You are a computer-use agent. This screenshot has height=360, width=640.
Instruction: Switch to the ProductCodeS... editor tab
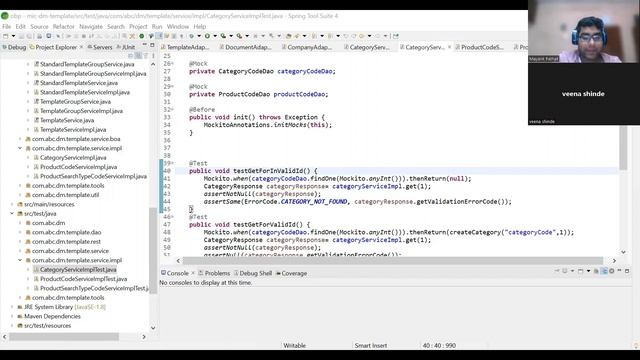point(479,47)
